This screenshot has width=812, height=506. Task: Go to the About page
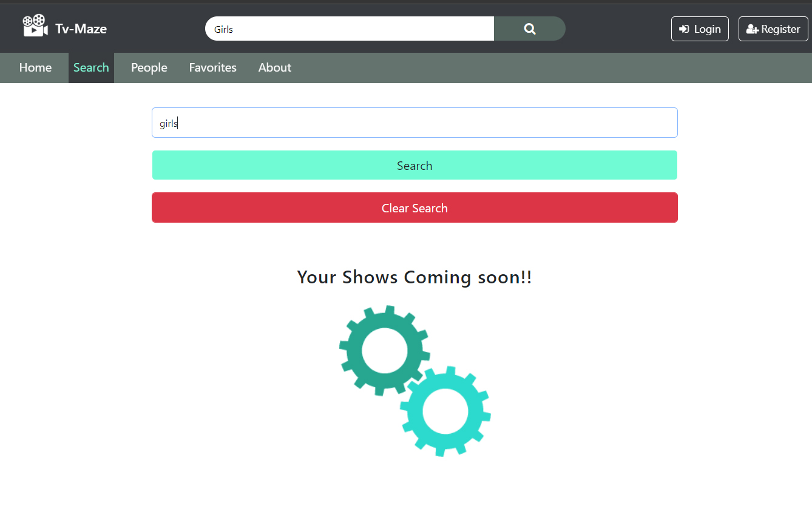[274, 67]
